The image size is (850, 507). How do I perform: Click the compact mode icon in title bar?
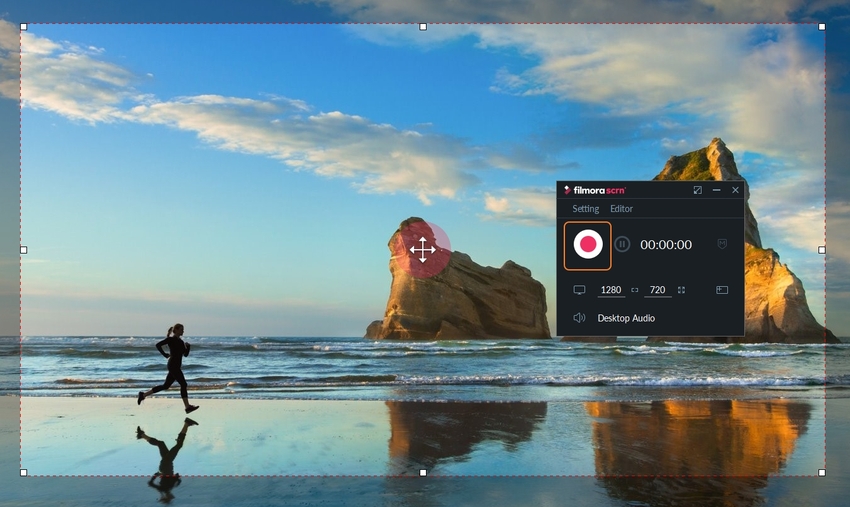pyautogui.click(x=698, y=190)
